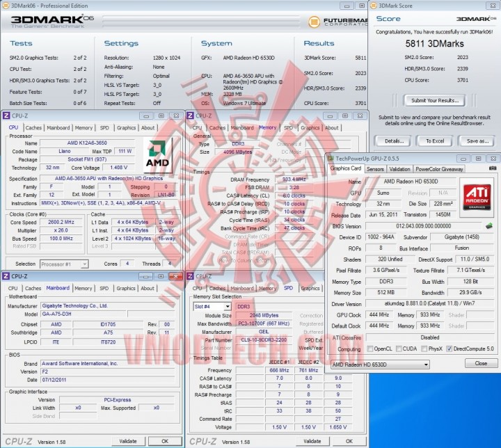501x448 pixels.
Task: Click the DRAM Frequency 933.4 MHz value
Action: (294, 179)
